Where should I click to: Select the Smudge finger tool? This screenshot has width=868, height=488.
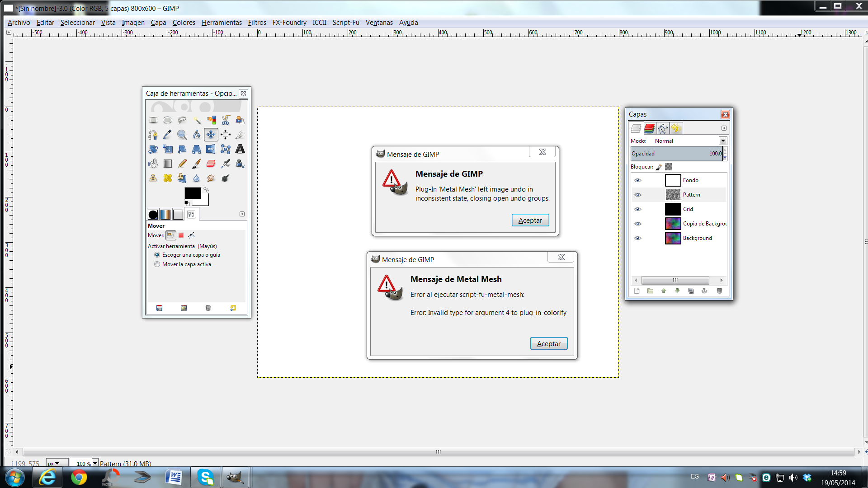click(211, 178)
